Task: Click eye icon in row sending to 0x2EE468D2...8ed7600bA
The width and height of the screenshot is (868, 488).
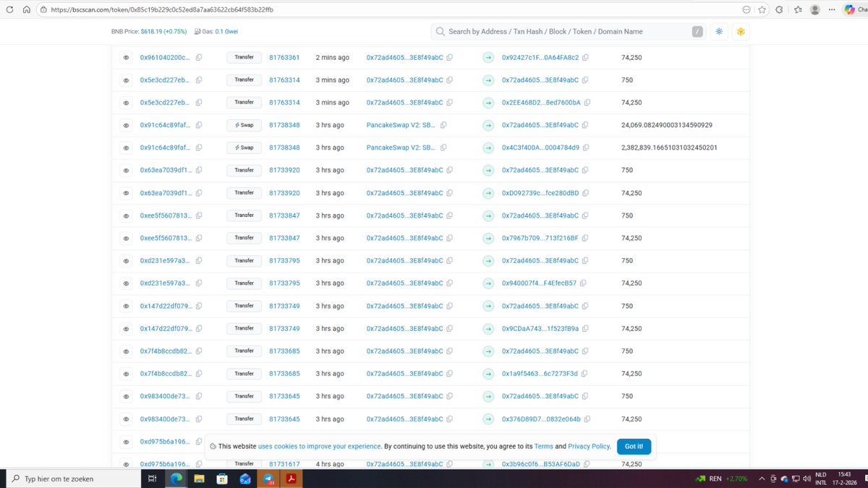Action: click(125, 103)
